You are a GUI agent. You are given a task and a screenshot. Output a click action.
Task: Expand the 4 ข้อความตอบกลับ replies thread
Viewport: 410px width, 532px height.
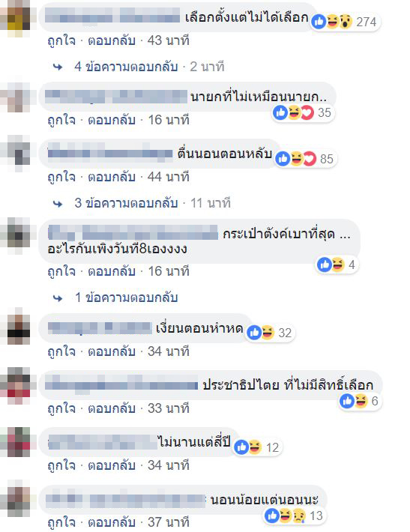[x=126, y=67]
